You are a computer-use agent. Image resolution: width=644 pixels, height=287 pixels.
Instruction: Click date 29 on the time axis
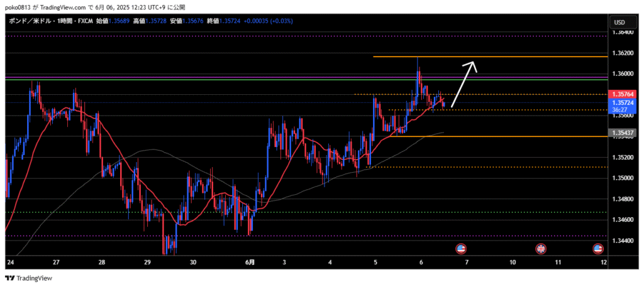[147, 262]
